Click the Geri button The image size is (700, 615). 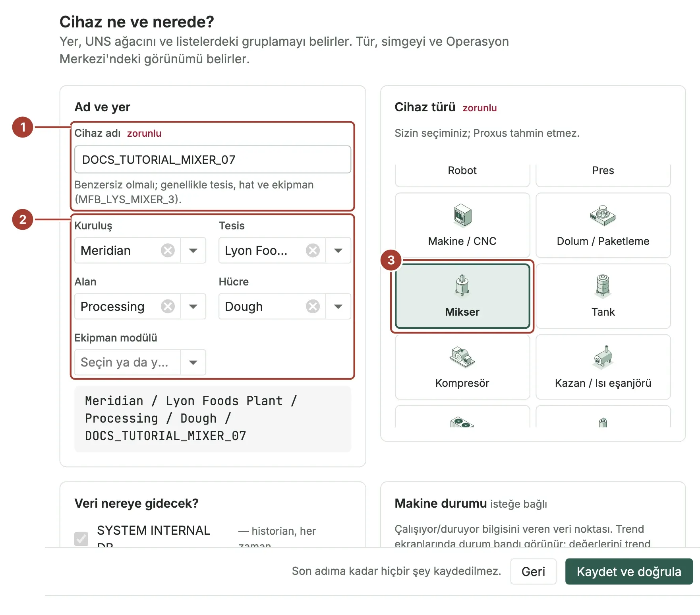(x=533, y=571)
